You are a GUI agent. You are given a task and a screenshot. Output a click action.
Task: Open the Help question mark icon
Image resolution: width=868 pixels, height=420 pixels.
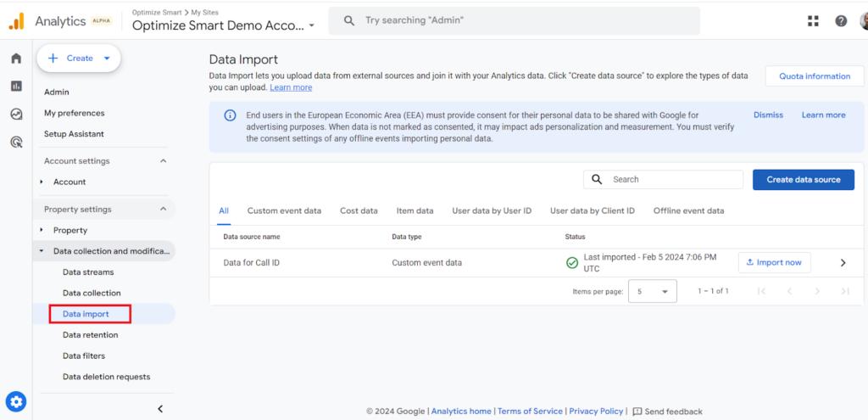pyautogui.click(x=841, y=21)
